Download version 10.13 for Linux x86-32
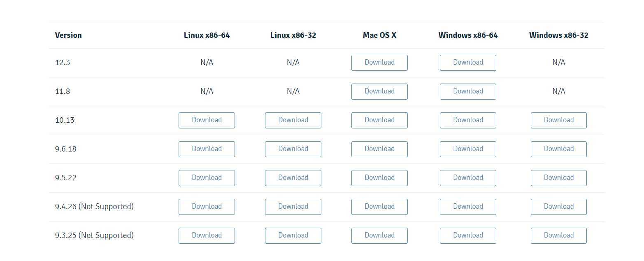 coord(293,120)
